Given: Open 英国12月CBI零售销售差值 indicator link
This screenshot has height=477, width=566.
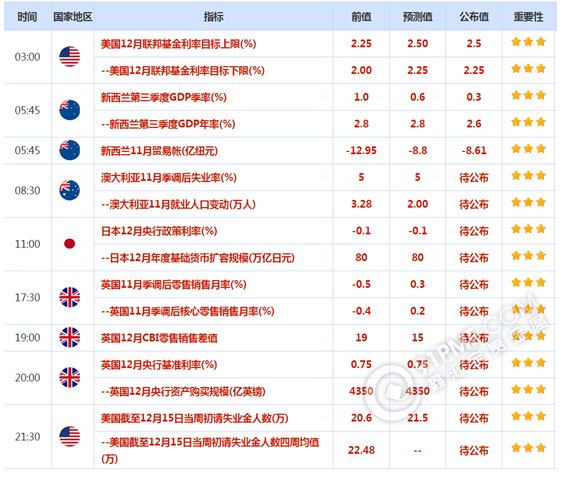Looking at the screenshot, I should 159,338.
